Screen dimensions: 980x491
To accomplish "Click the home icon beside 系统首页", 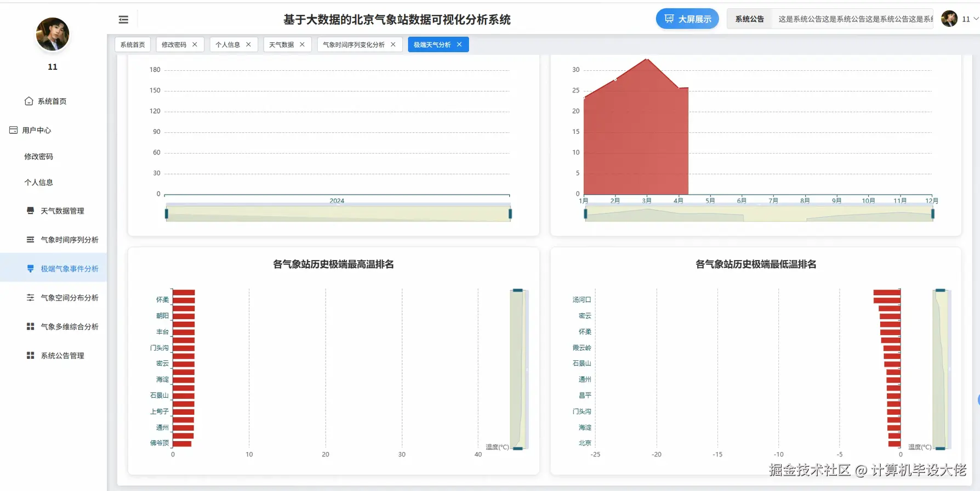I will [x=29, y=101].
